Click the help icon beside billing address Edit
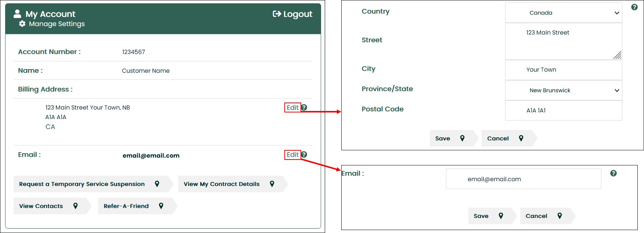Image resolution: width=644 pixels, height=233 pixels. (x=304, y=108)
